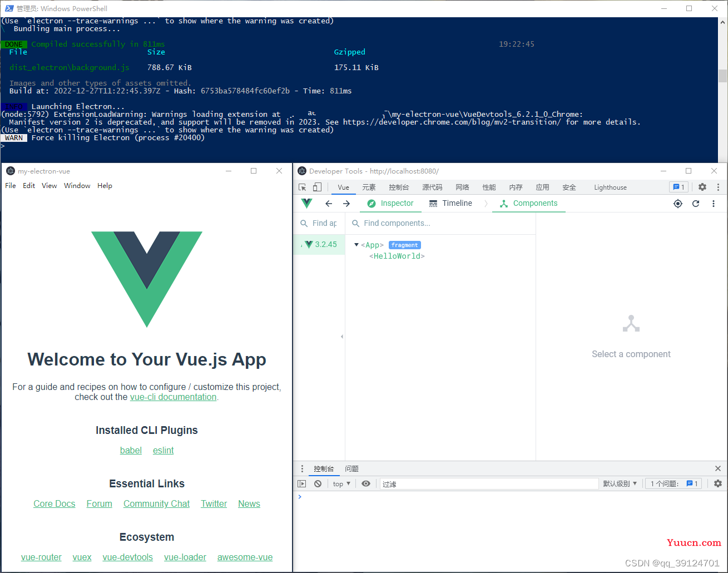728x573 pixels.
Task: Open the 'top' JavaScript context dropdown
Action: point(341,484)
